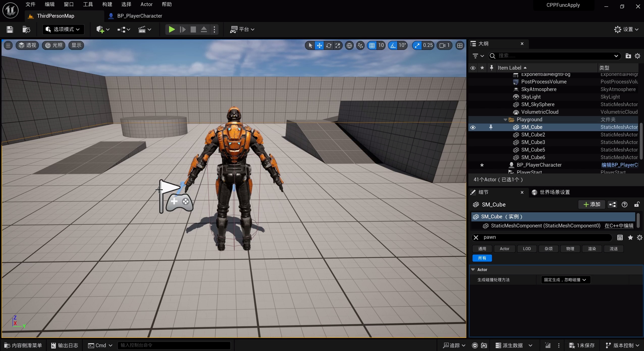Image resolution: width=644 pixels, height=351 pixels.
Task: Click the skip frame button
Action: [x=182, y=30]
